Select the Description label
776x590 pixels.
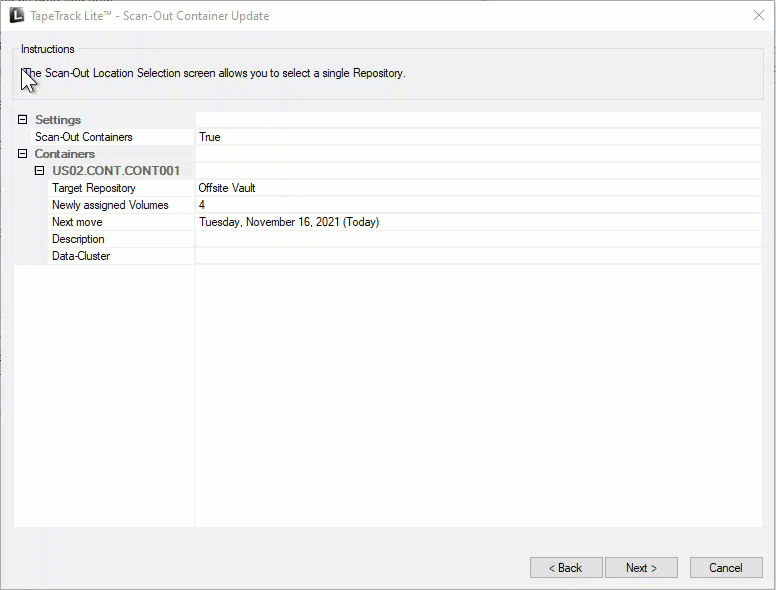78,239
